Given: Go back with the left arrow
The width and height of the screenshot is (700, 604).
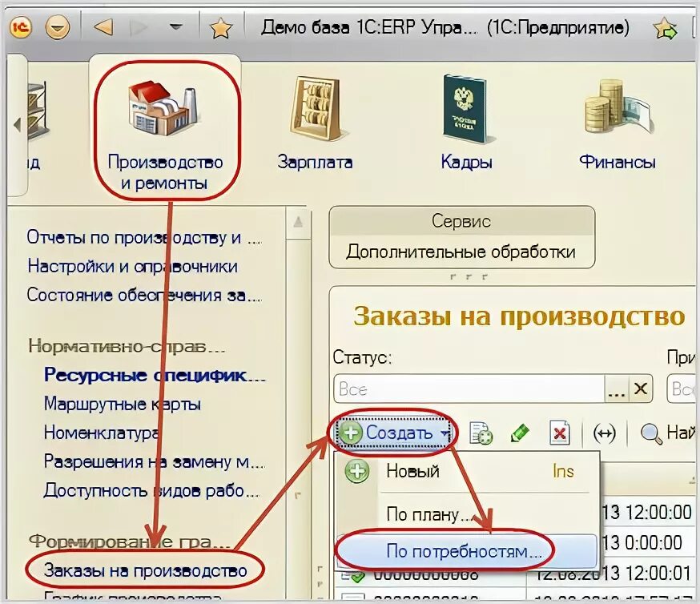Looking at the screenshot, I should 103,28.
